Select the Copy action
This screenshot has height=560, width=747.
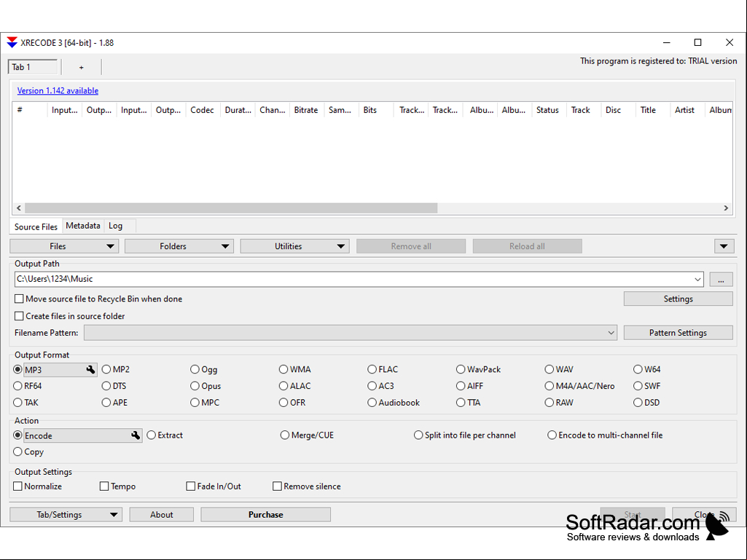pos(17,451)
